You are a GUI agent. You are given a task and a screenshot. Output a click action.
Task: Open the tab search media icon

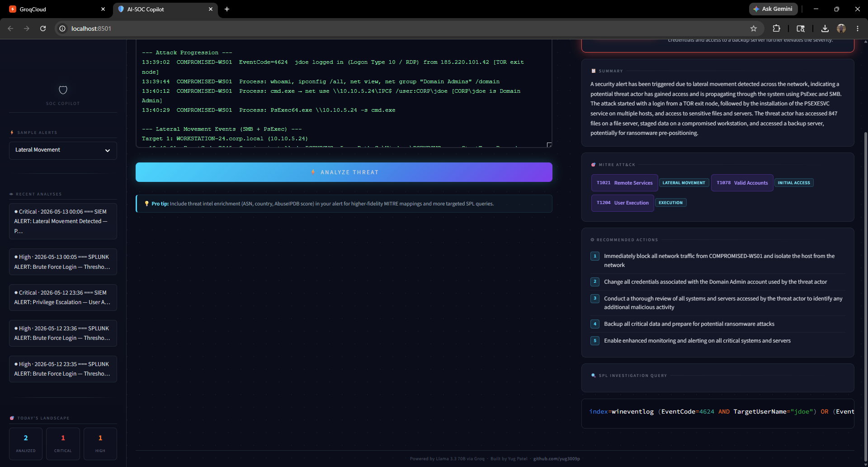click(x=801, y=29)
